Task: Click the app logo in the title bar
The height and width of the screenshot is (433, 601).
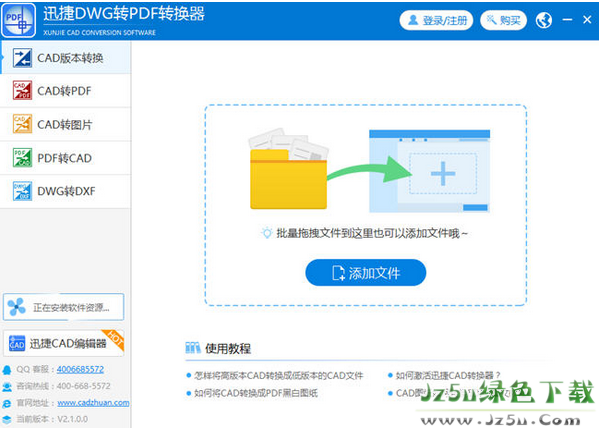Action: click(x=18, y=20)
